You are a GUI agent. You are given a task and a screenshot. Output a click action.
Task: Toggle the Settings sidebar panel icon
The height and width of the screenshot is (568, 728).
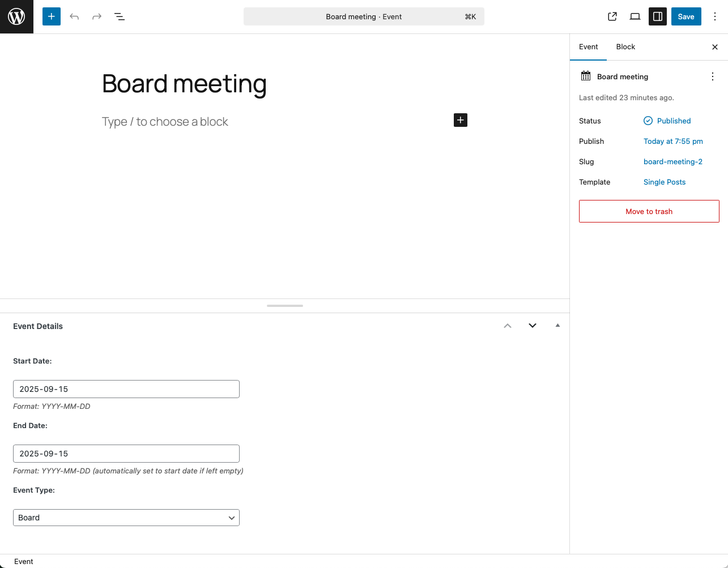657,16
